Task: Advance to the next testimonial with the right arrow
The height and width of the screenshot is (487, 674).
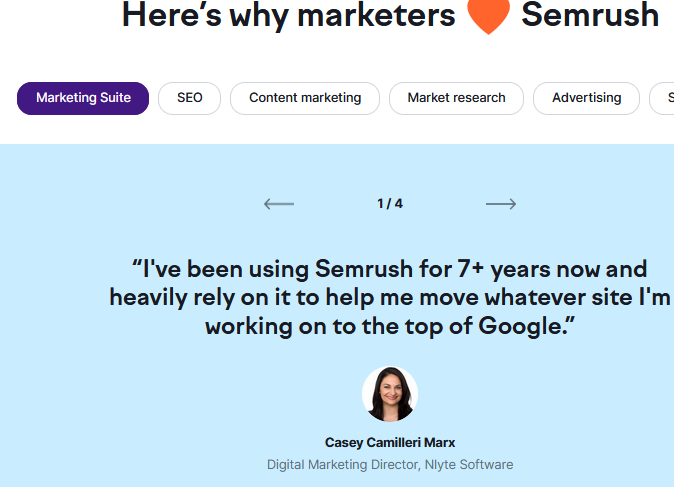Action: coord(501,204)
